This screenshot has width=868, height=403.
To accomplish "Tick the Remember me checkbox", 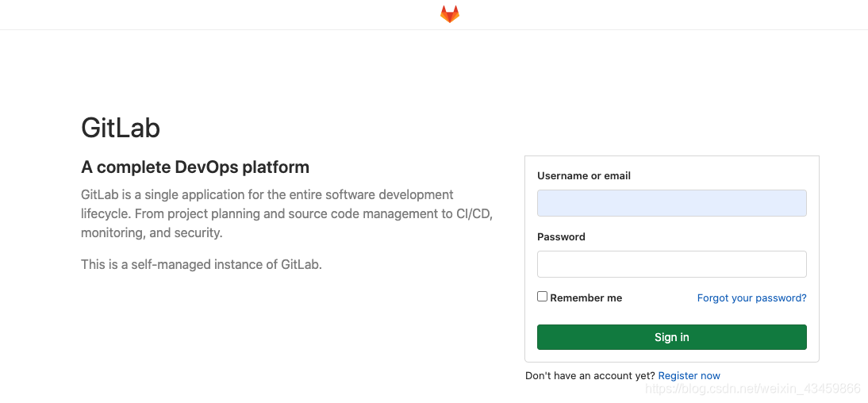I will [543, 297].
